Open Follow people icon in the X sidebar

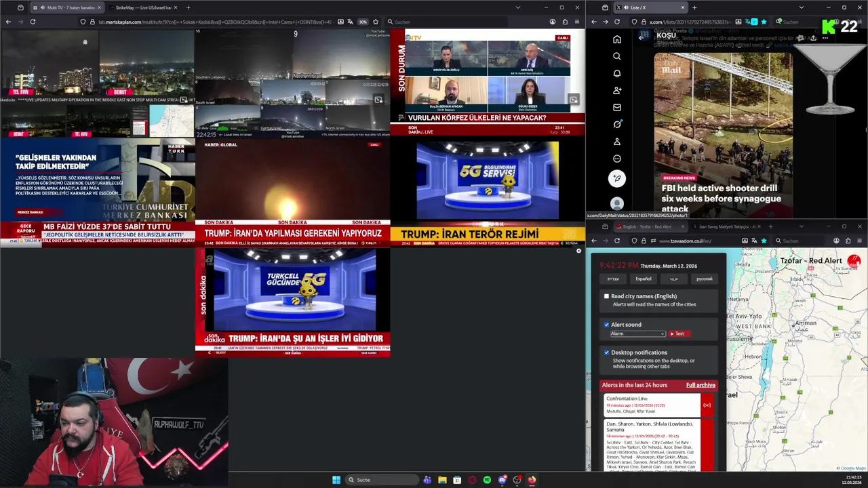[616, 90]
